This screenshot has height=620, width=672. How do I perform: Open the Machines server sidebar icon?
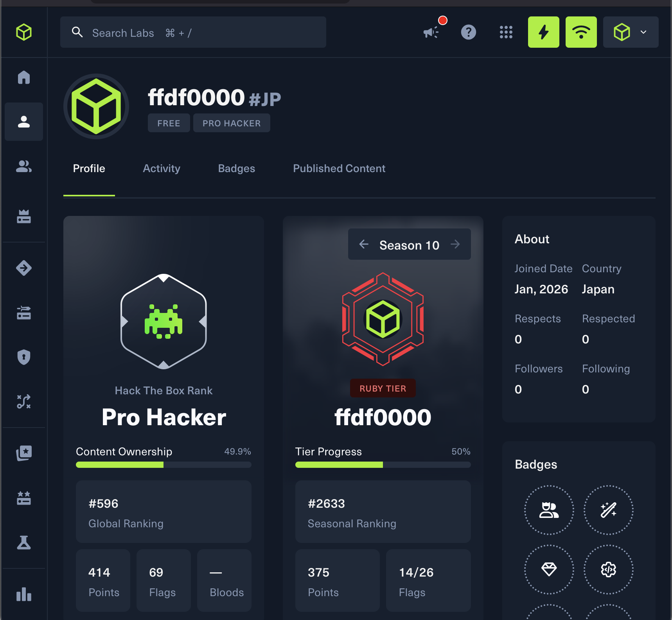click(x=24, y=313)
